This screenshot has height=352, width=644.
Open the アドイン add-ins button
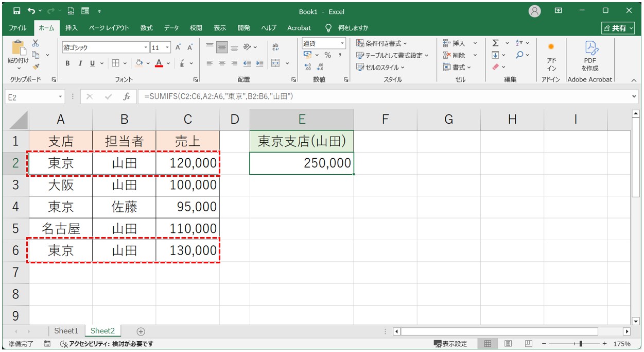(x=551, y=56)
